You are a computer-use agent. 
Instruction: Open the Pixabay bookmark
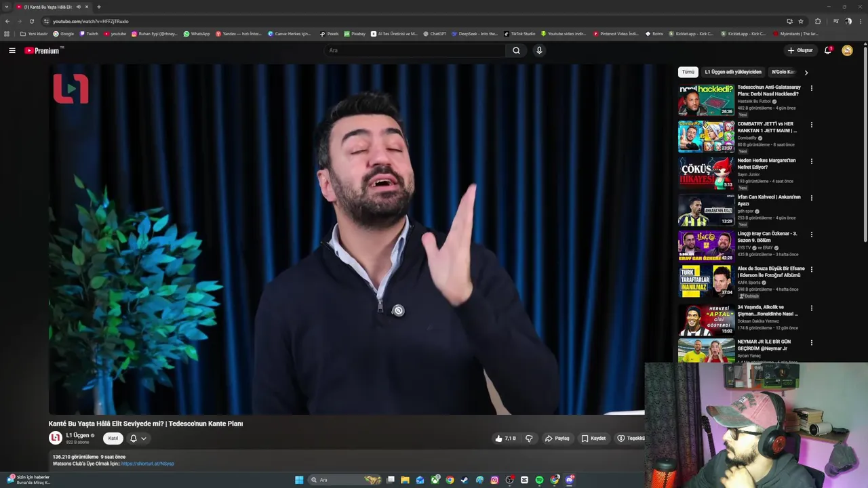coord(355,33)
